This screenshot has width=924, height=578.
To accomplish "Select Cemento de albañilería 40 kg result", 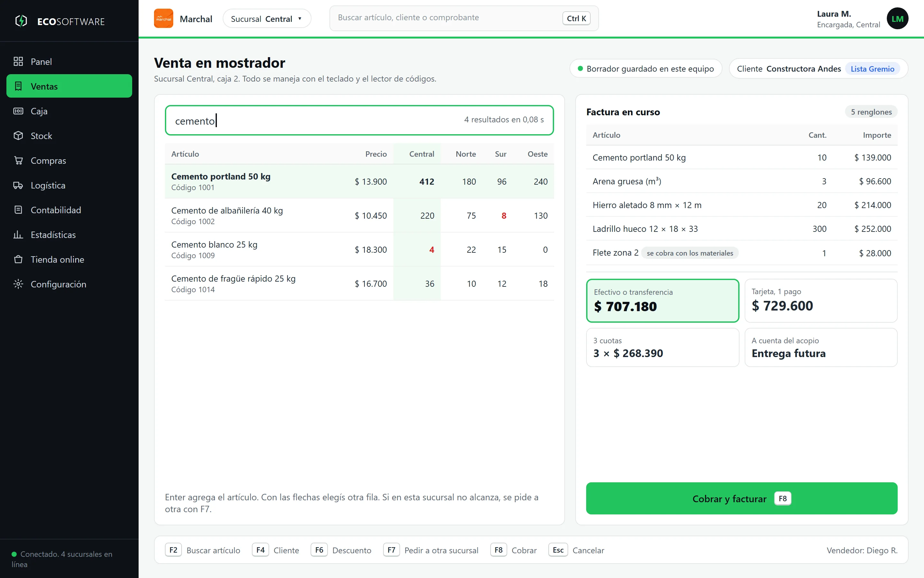I will [359, 215].
